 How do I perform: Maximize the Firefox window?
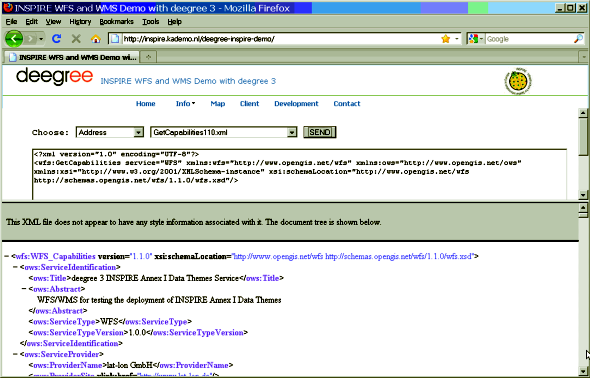[570, 8]
